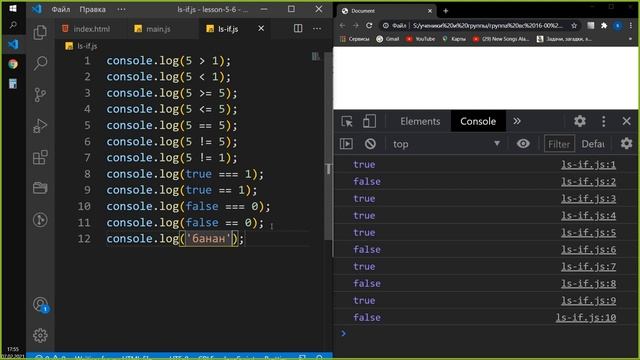
Task: Focus the console Filter field
Action: click(559, 144)
